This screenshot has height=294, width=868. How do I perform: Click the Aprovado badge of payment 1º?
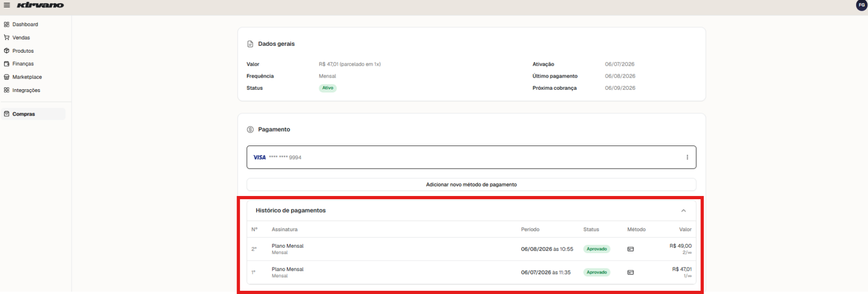point(597,272)
